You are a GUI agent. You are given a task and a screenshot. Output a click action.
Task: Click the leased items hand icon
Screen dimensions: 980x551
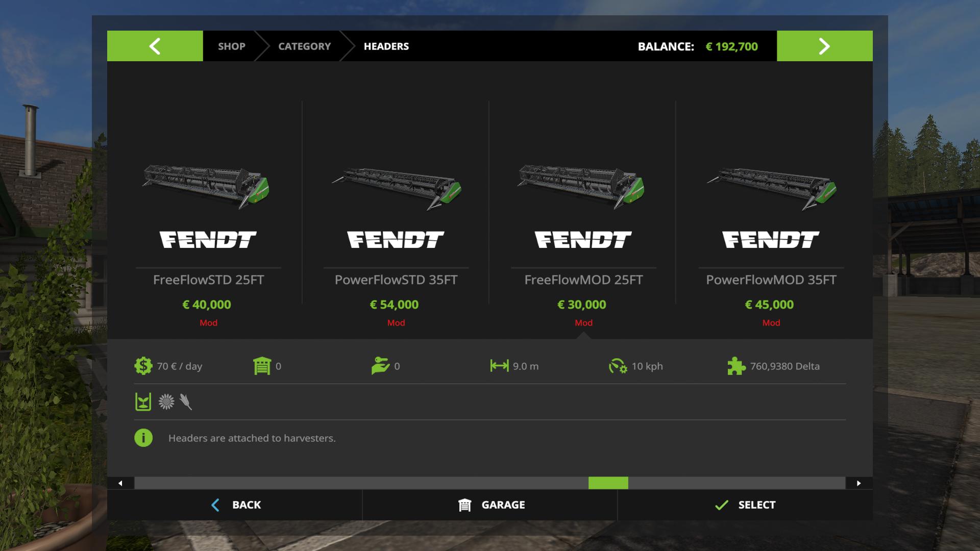pos(380,366)
